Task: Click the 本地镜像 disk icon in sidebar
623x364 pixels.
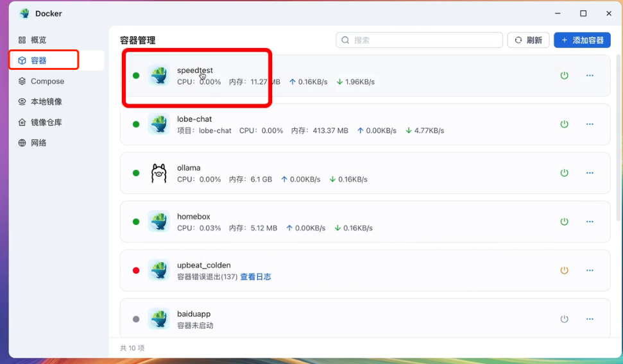Action: 22,102
